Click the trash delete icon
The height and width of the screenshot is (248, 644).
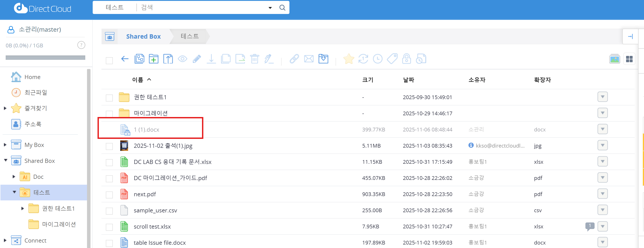coord(254,59)
